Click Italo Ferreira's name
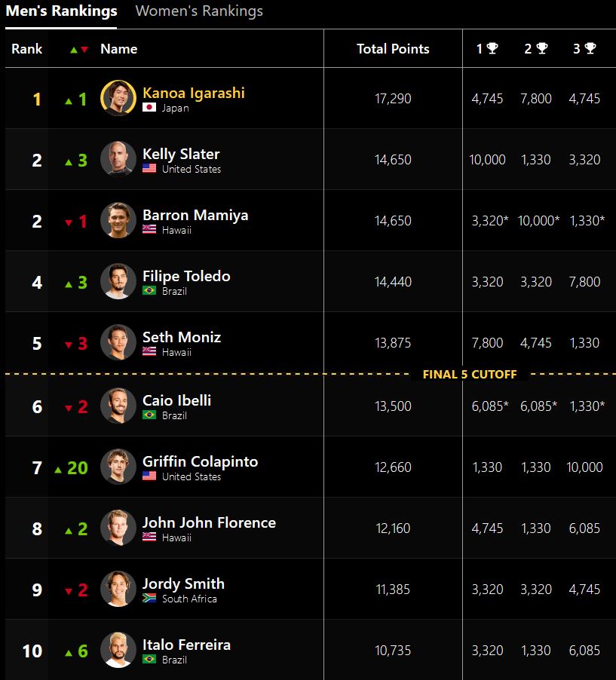Image resolution: width=616 pixels, height=680 pixels. [x=186, y=645]
